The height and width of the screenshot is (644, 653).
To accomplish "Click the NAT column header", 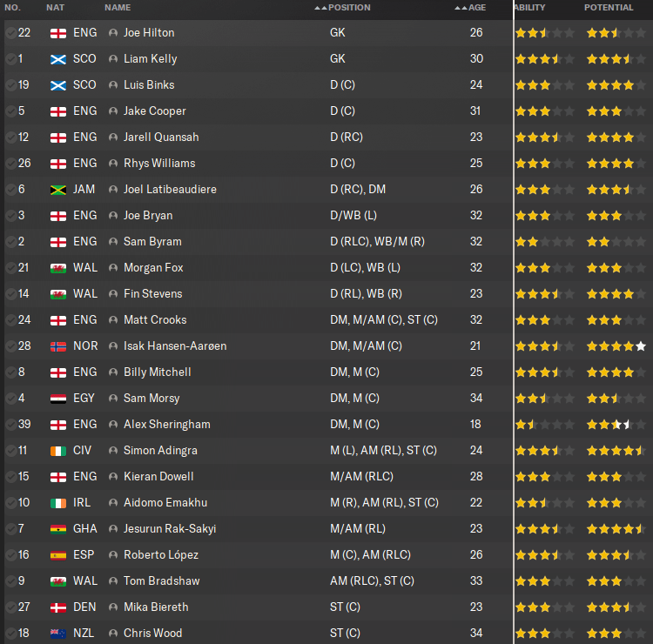I will pyautogui.click(x=55, y=8).
